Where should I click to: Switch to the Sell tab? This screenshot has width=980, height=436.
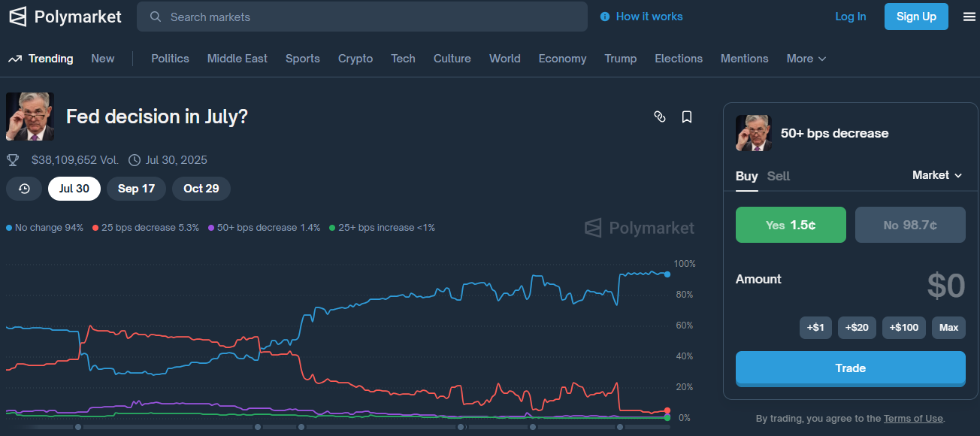pyautogui.click(x=779, y=176)
